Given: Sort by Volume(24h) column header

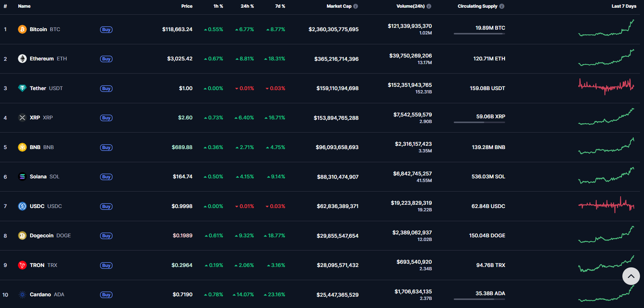Looking at the screenshot, I should tap(411, 6).
